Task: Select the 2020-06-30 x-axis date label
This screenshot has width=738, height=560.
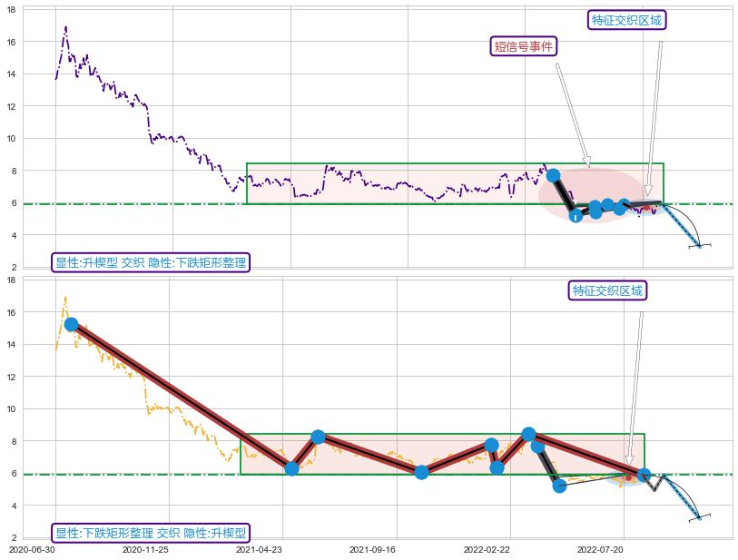Action: point(33,549)
